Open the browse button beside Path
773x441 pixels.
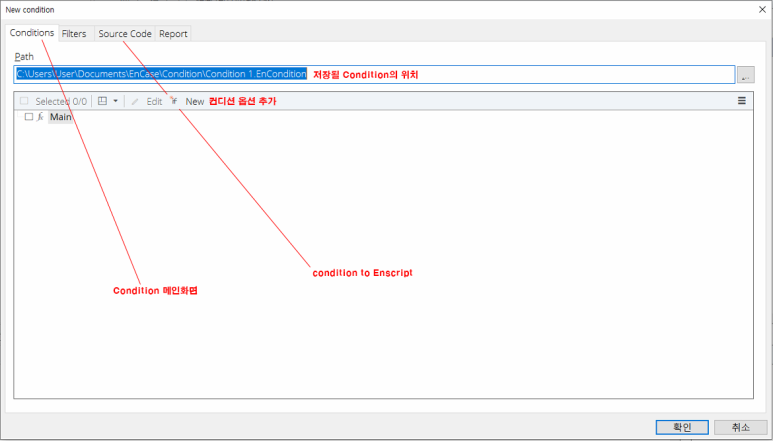(746, 75)
